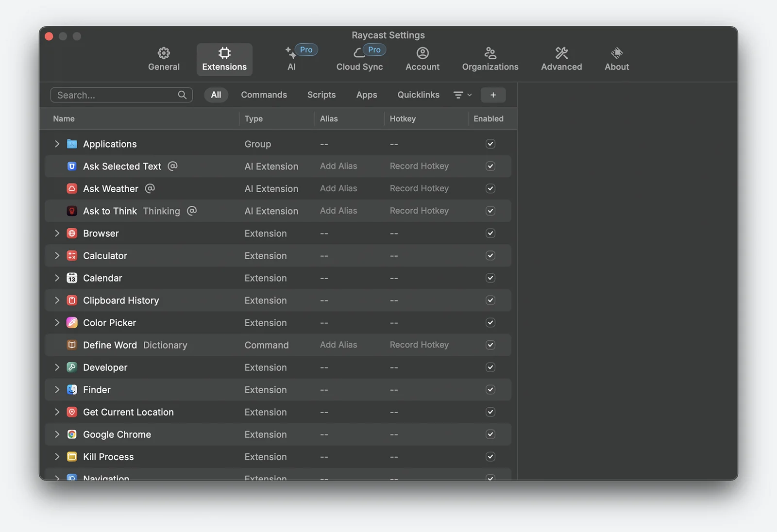Filter list by Commands
This screenshot has height=532, width=777.
(x=264, y=95)
